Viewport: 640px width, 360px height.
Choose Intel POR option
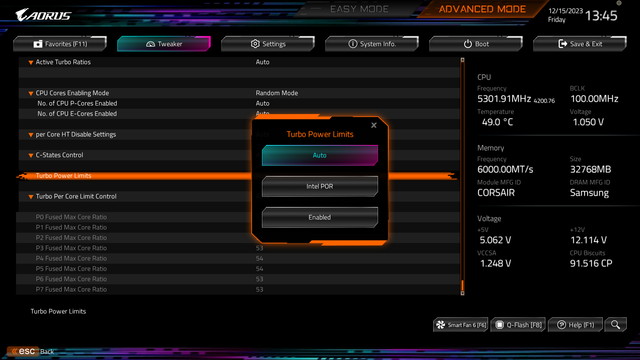pyautogui.click(x=320, y=187)
